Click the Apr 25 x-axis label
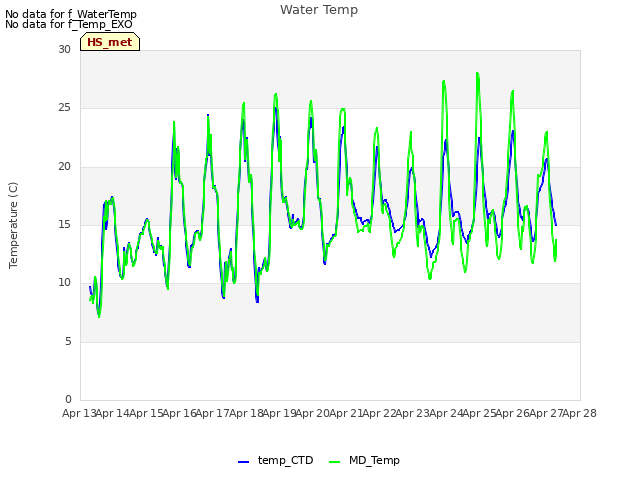Screen dimensions: 640x480 [x=479, y=413]
